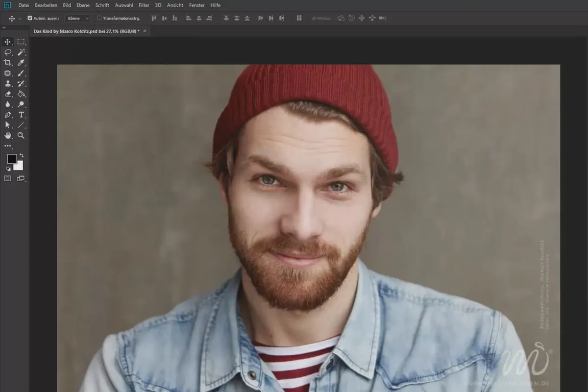Distribute right edges in options bar
This screenshot has height=392, width=588.
click(x=282, y=18)
